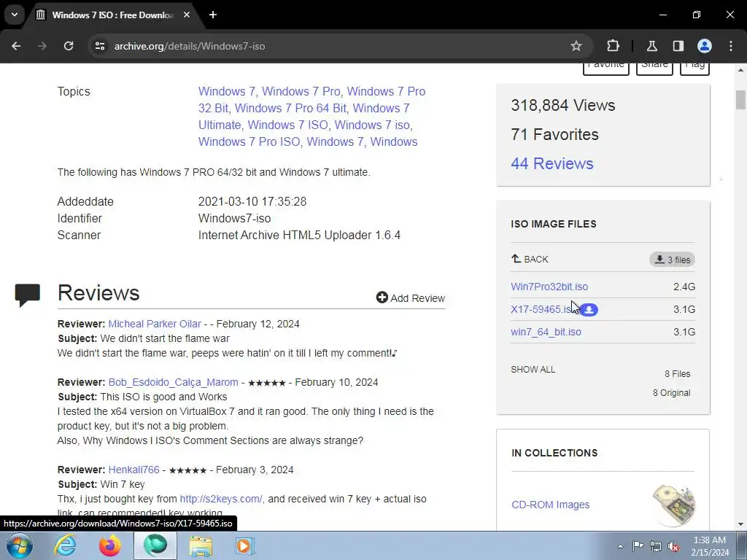Show hidden tray icons arrow
The width and height of the screenshot is (747, 560).
[620, 546]
